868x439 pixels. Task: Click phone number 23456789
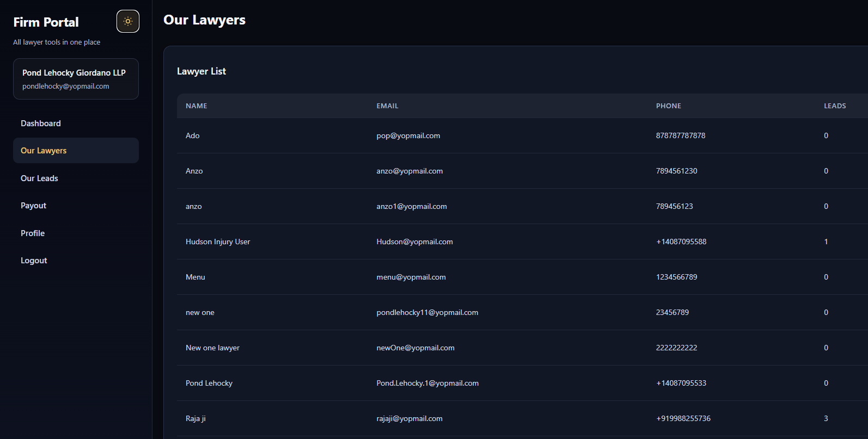[673, 313]
